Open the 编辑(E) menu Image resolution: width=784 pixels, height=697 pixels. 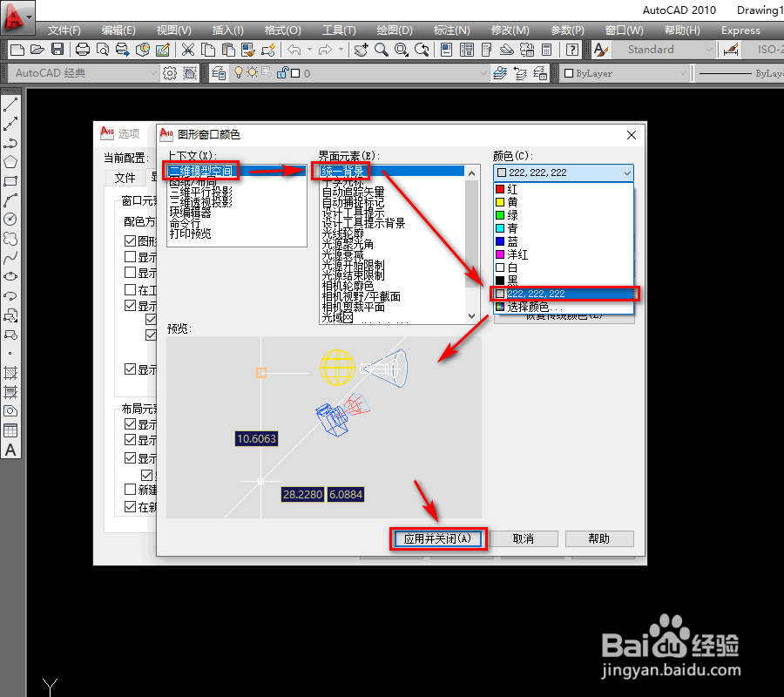tap(118, 30)
